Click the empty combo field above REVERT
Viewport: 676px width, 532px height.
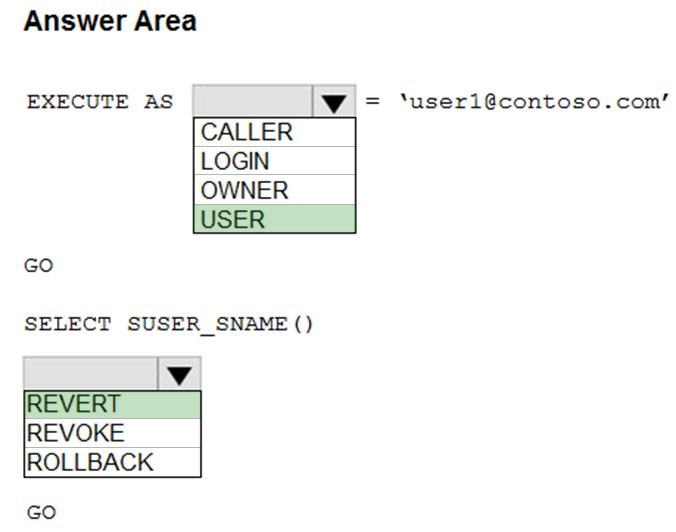[x=91, y=374]
